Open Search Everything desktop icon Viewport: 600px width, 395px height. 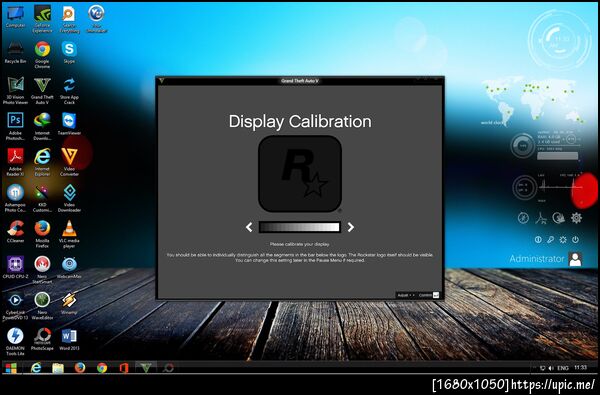(69, 19)
